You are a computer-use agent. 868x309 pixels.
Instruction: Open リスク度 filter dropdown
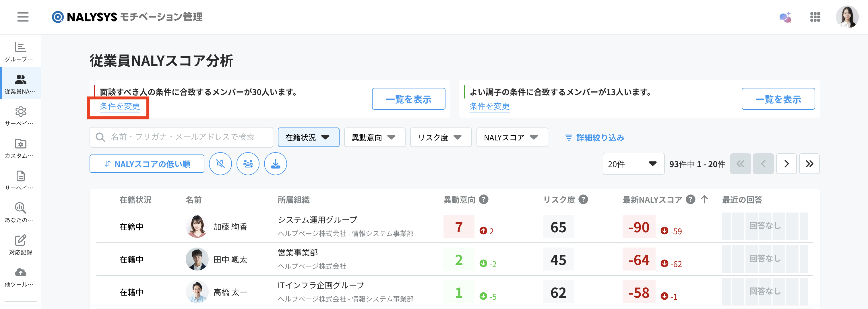pos(441,137)
